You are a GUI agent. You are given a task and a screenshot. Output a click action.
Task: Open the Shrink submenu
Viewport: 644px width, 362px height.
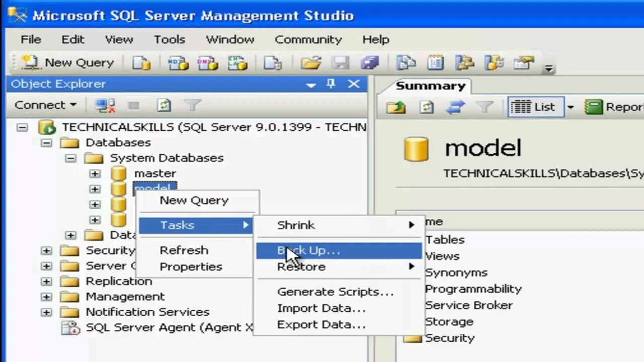click(x=339, y=225)
